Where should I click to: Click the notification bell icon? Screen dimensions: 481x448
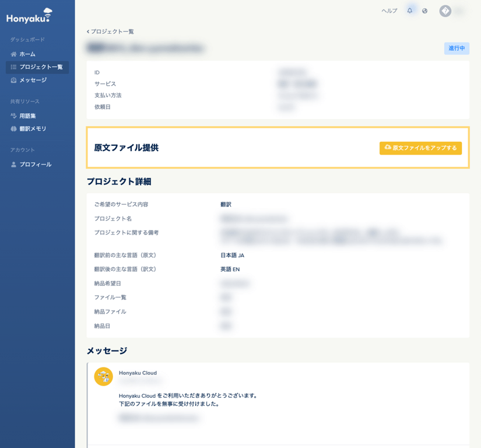point(410,11)
